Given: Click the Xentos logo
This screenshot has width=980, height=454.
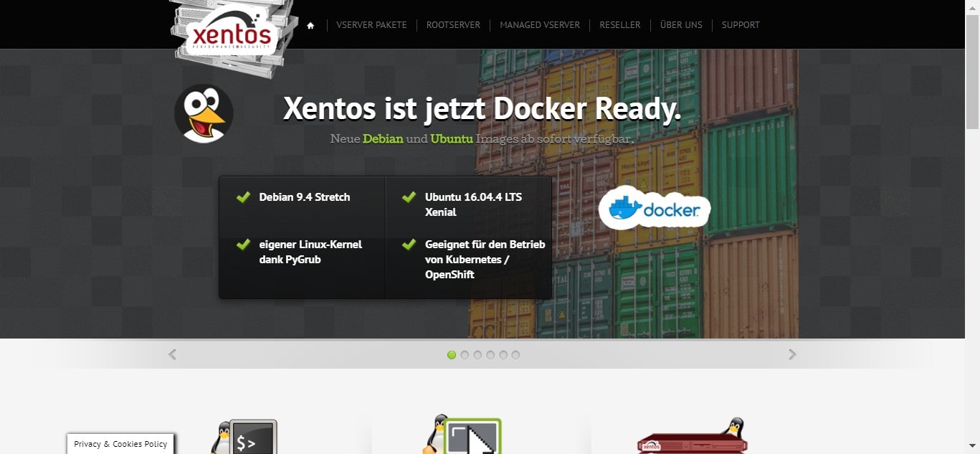Looking at the screenshot, I should 229,34.
